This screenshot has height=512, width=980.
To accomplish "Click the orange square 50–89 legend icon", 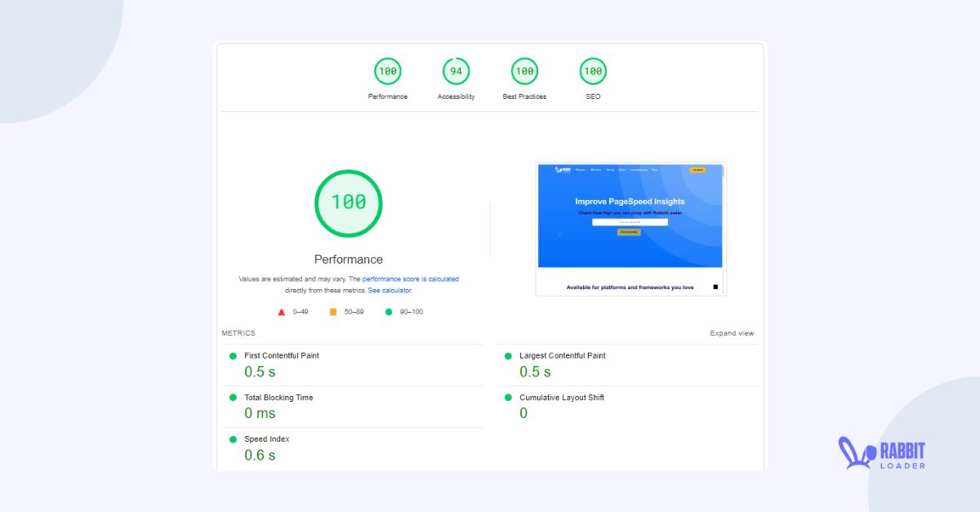I will (333, 312).
